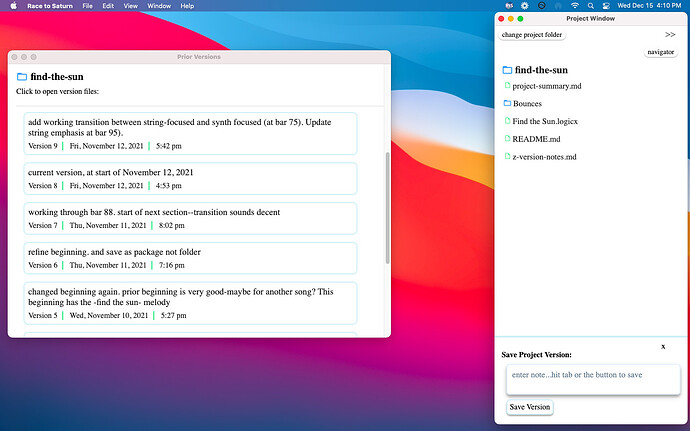Click the Version 6 time 7:16 pm

tap(172, 265)
